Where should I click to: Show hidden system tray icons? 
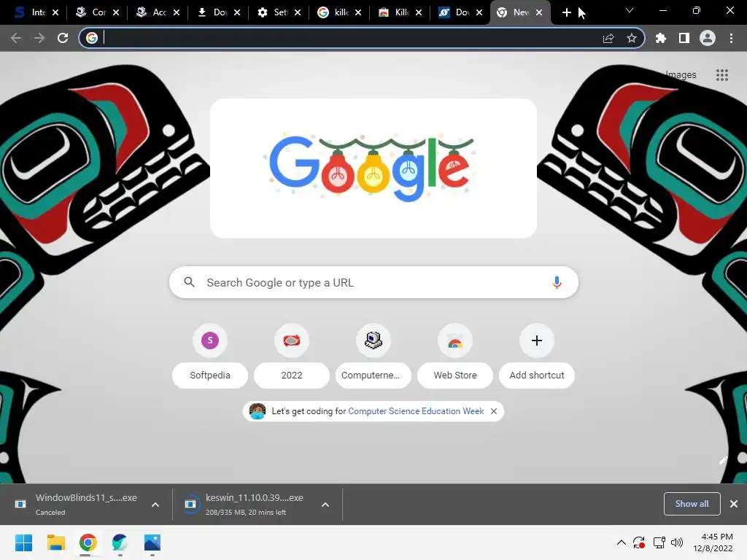click(x=622, y=542)
